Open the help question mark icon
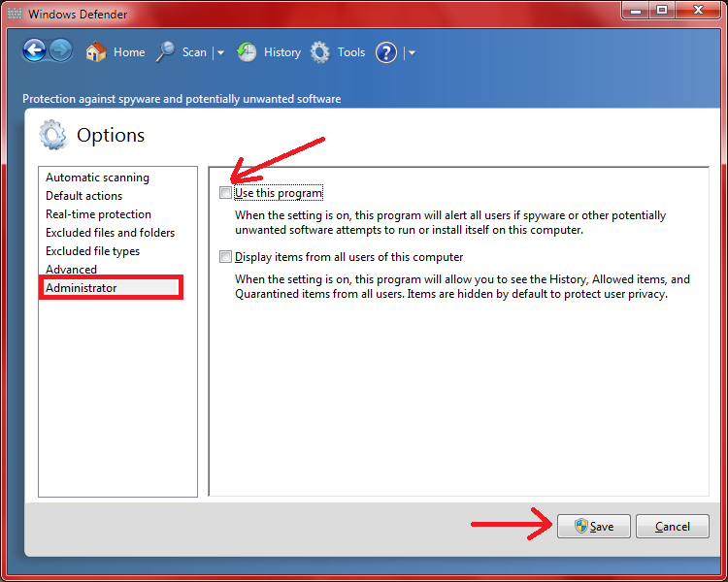Image resolution: width=728 pixels, height=582 pixels. pyautogui.click(x=386, y=52)
